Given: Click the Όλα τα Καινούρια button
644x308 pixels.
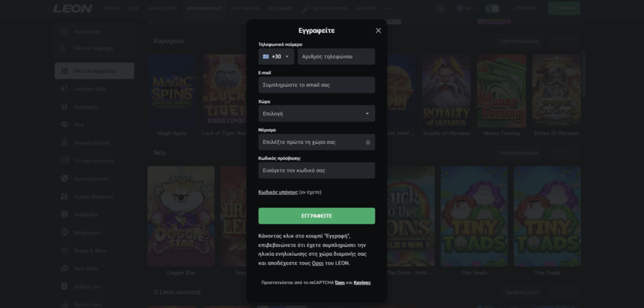Looking at the screenshot, I should [519, 153].
